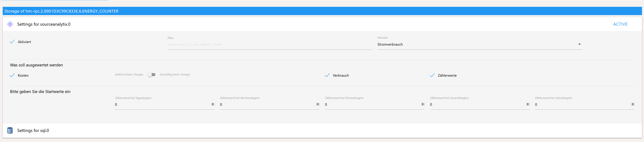Viewport: 644px width, 142px height.
Task: Toggle the Zählerwerte checkbox
Action: 432,75
